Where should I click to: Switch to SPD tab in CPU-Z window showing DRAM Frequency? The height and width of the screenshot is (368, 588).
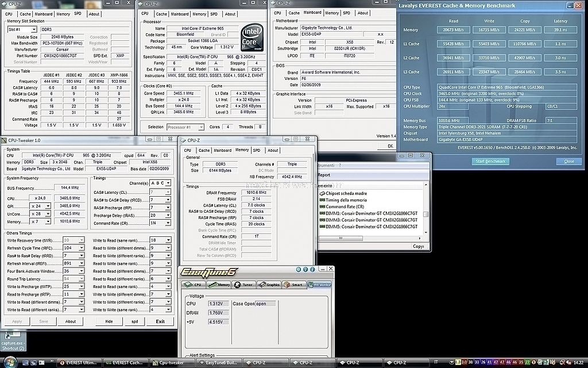click(257, 150)
